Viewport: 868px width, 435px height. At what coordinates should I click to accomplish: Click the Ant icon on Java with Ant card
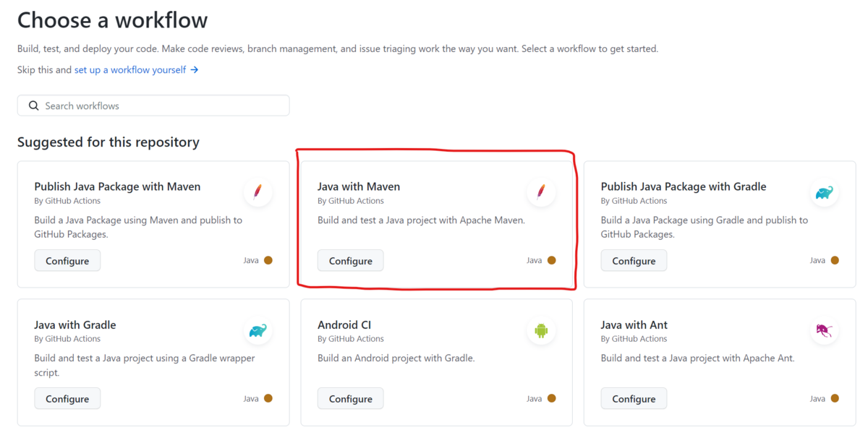825,331
